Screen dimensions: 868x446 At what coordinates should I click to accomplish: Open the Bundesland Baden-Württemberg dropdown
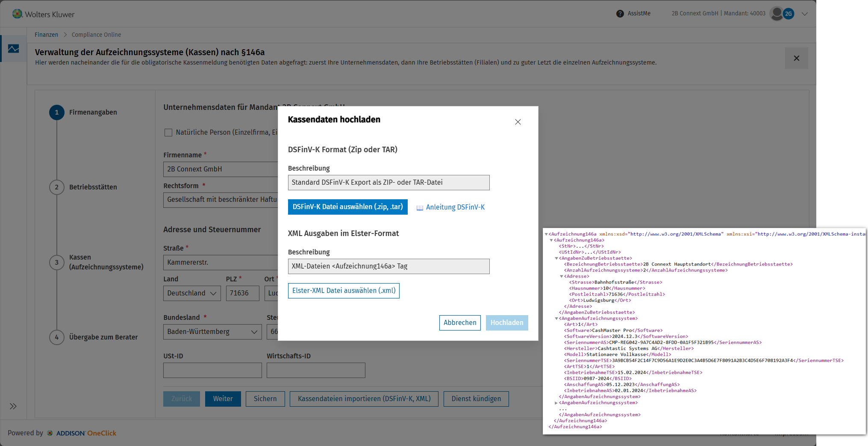click(212, 332)
